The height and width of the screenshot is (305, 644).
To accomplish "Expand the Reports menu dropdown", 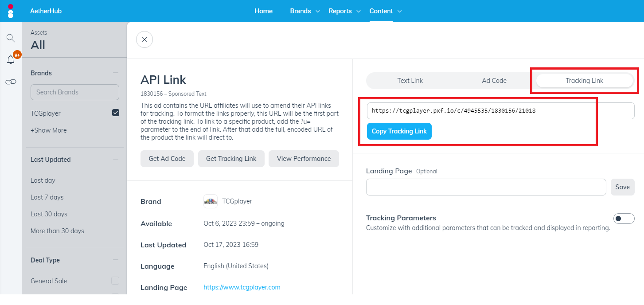I will click(344, 11).
